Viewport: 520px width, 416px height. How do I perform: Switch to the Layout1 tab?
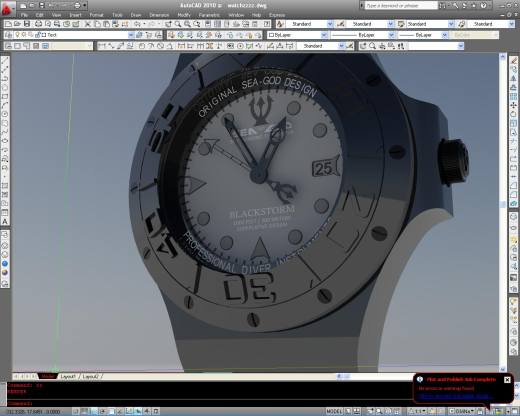pyautogui.click(x=68, y=376)
